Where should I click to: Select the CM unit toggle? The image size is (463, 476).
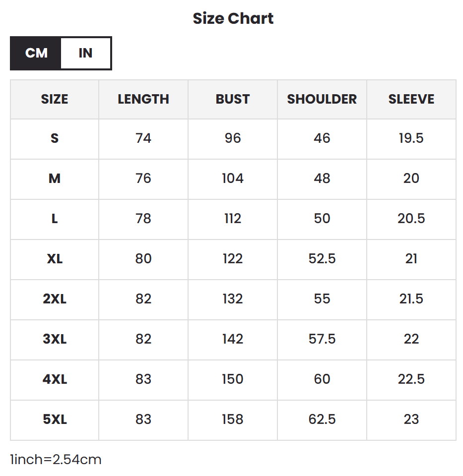(x=36, y=53)
